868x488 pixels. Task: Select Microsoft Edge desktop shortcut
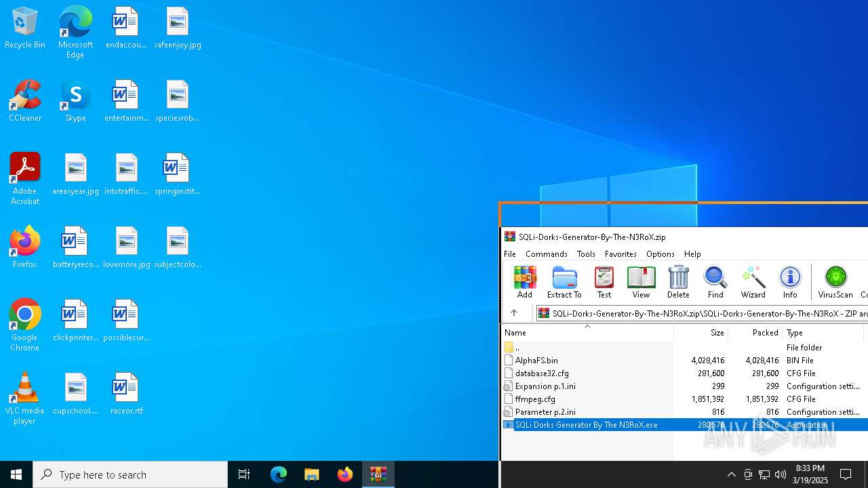pos(75,32)
